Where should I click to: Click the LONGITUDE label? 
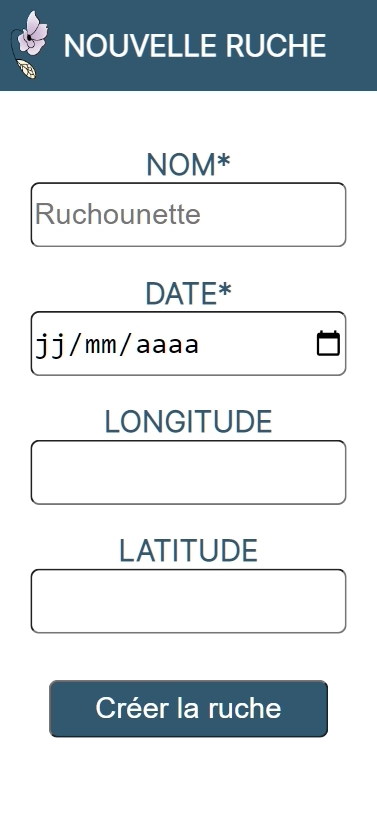[x=188, y=422]
